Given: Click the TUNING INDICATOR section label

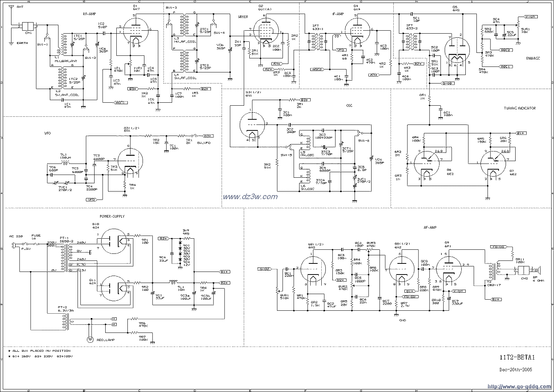Looking at the screenshot, I should (520, 108).
